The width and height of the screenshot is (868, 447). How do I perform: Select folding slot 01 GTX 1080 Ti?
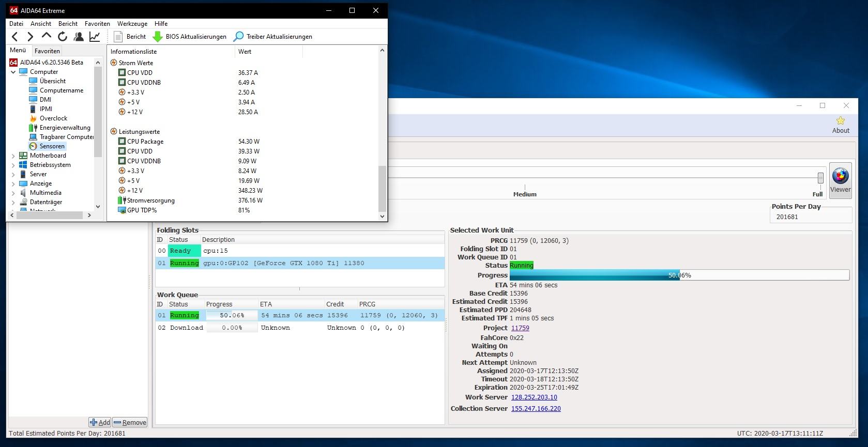300,263
